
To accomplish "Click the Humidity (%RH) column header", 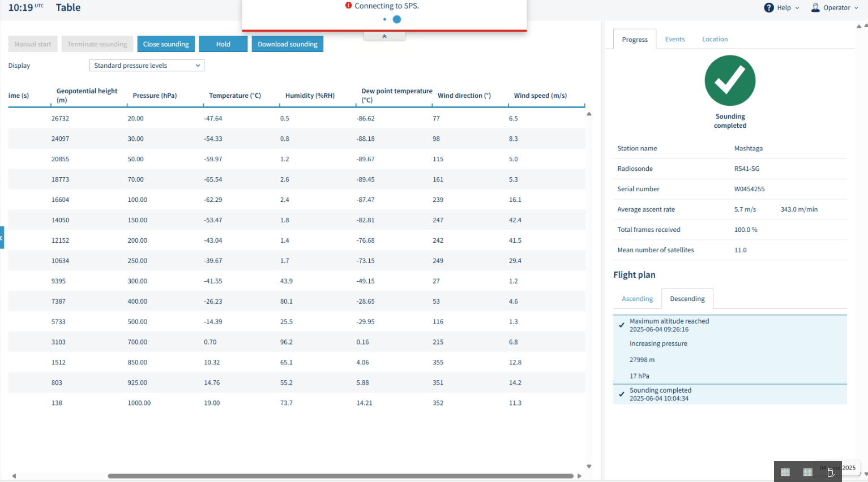I will pyautogui.click(x=310, y=96).
